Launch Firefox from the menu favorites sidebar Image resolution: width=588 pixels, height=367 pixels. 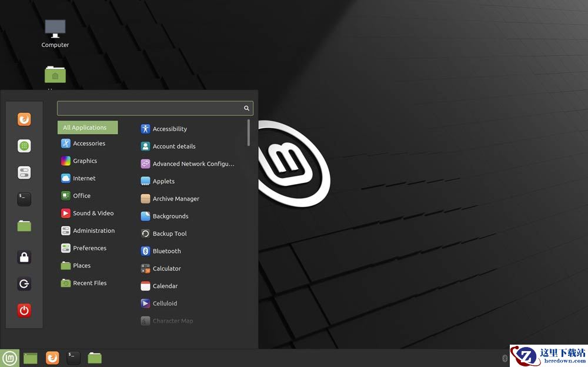pos(24,119)
